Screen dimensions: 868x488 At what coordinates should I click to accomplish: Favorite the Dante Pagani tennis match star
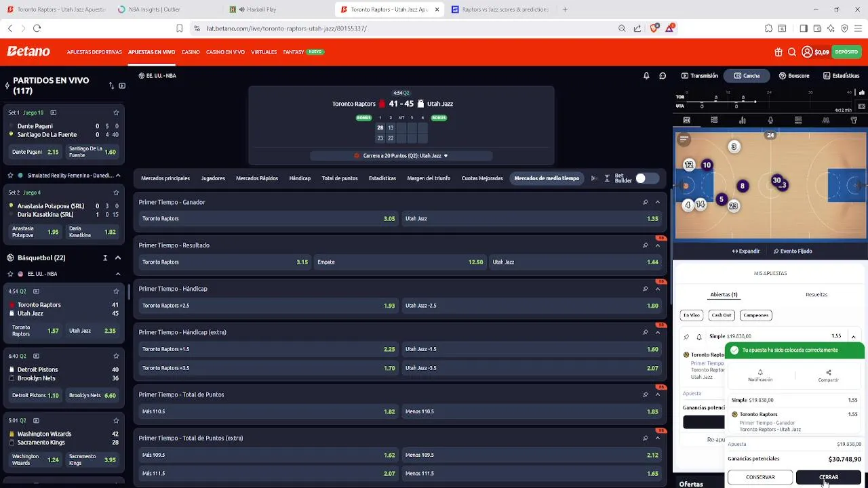pyautogui.click(x=116, y=113)
